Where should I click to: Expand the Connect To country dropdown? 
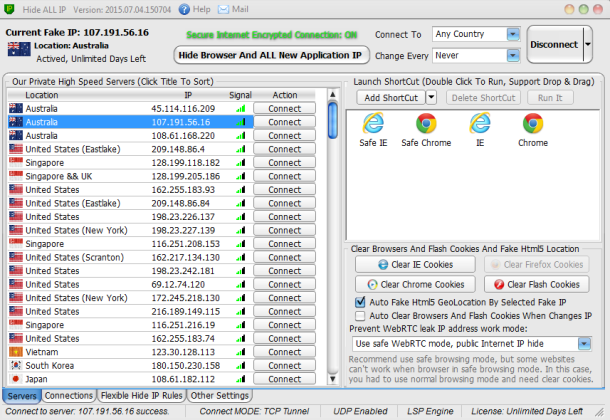(513, 34)
